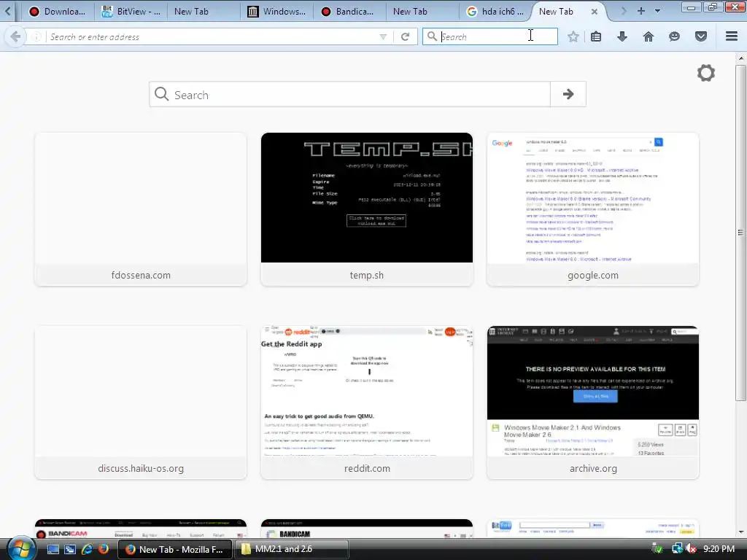Open the reddit.com tile

click(367, 402)
